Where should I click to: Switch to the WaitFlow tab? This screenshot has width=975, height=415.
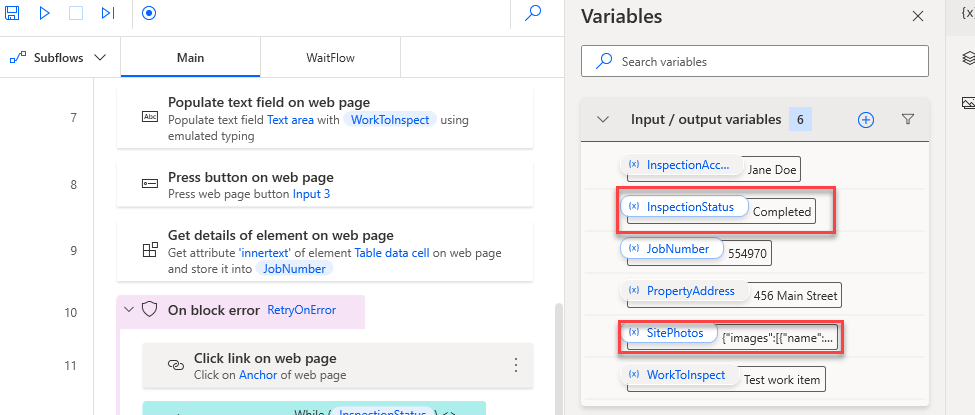point(330,58)
